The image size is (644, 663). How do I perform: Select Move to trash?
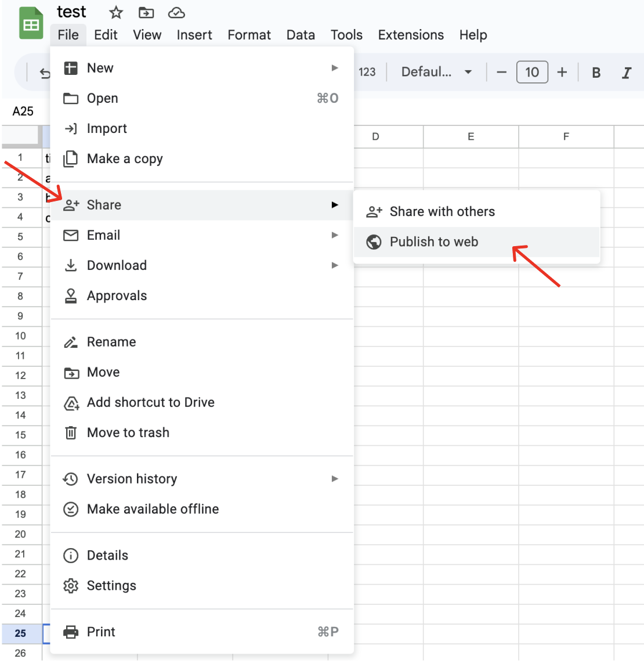pyautogui.click(x=128, y=433)
